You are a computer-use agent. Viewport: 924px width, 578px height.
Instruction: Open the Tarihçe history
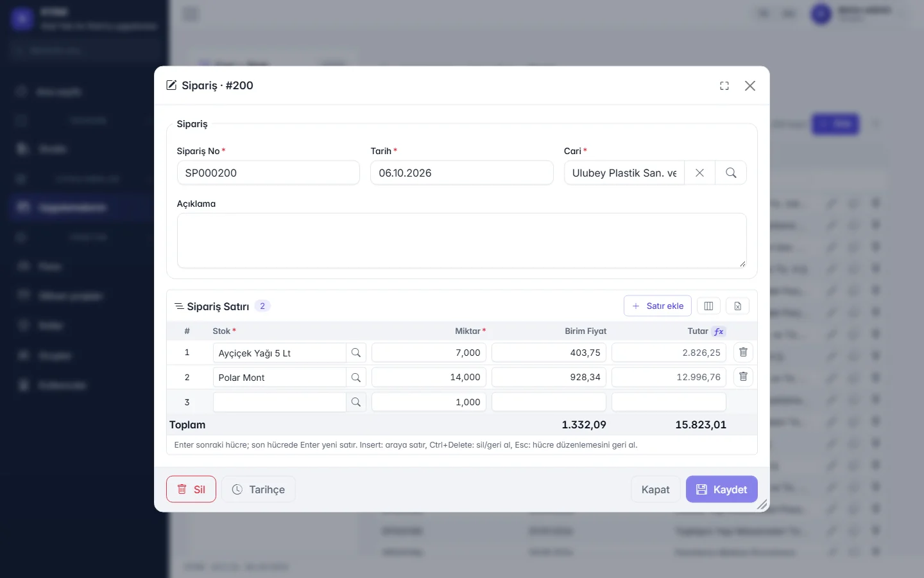259,489
